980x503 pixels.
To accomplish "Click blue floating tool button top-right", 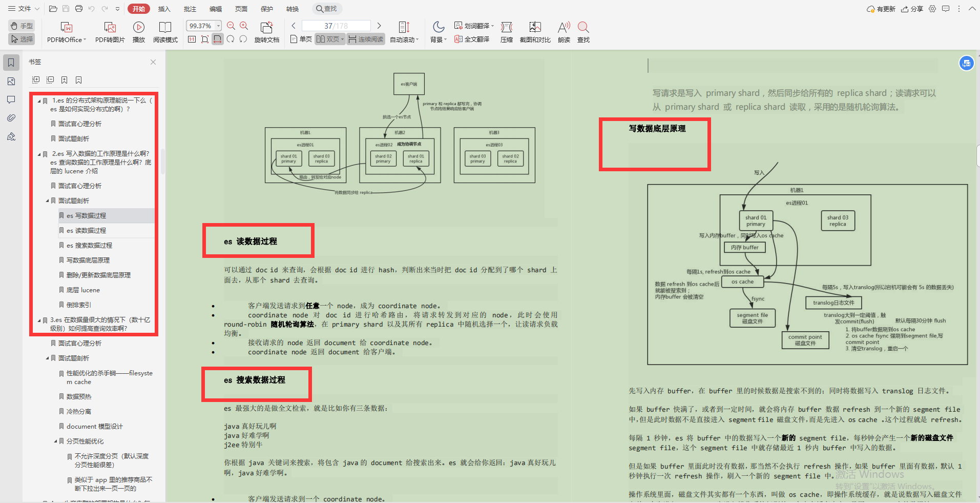I will 966,63.
